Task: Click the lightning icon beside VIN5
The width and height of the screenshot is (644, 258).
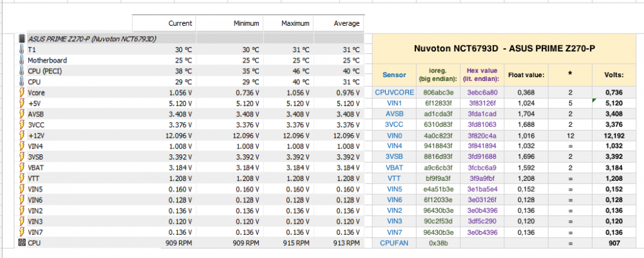Action: click(22, 189)
